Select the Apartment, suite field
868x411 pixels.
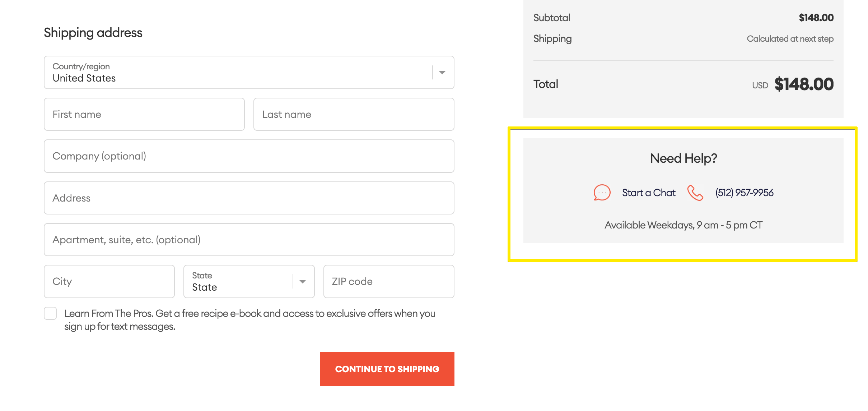[x=249, y=240]
